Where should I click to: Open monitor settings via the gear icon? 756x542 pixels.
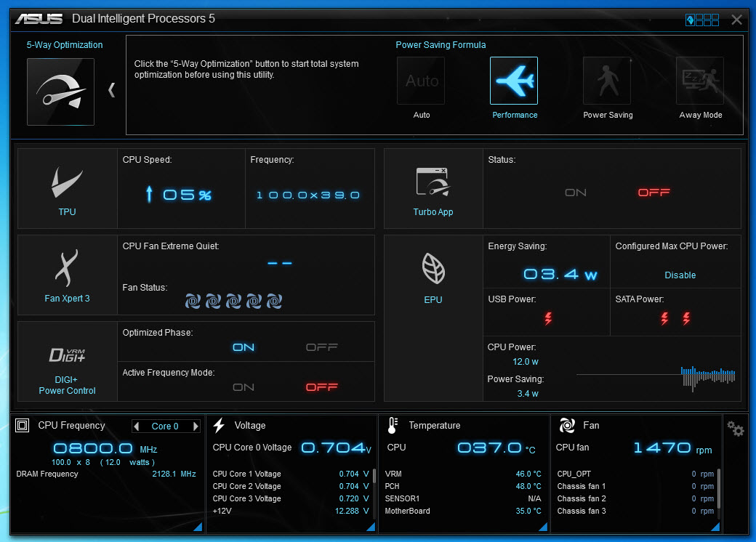pos(736,429)
